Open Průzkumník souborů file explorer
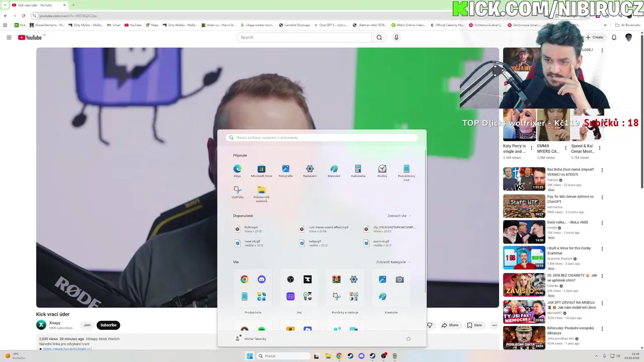The width and height of the screenshot is (644, 362). (x=262, y=194)
